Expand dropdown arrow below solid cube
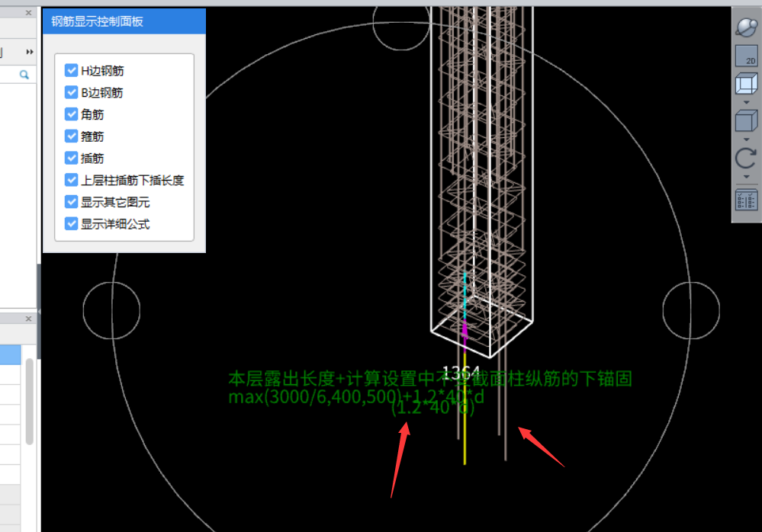The height and width of the screenshot is (532, 762). tap(745, 139)
